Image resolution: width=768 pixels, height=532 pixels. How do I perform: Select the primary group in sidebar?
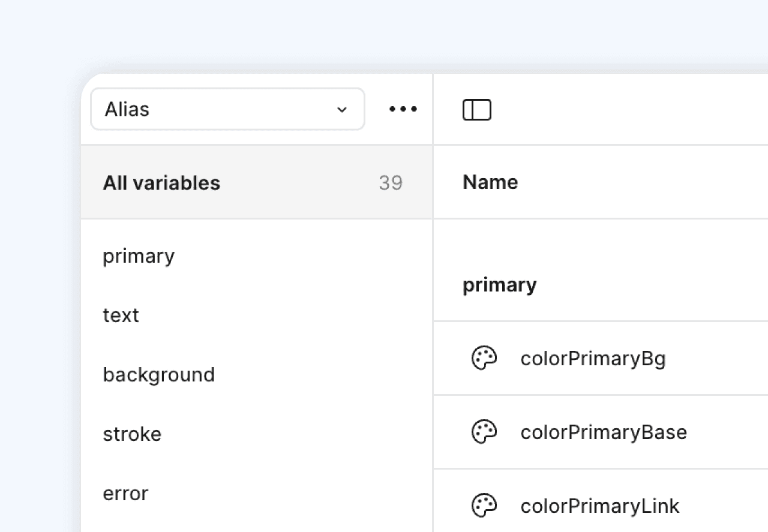click(x=139, y=256)
